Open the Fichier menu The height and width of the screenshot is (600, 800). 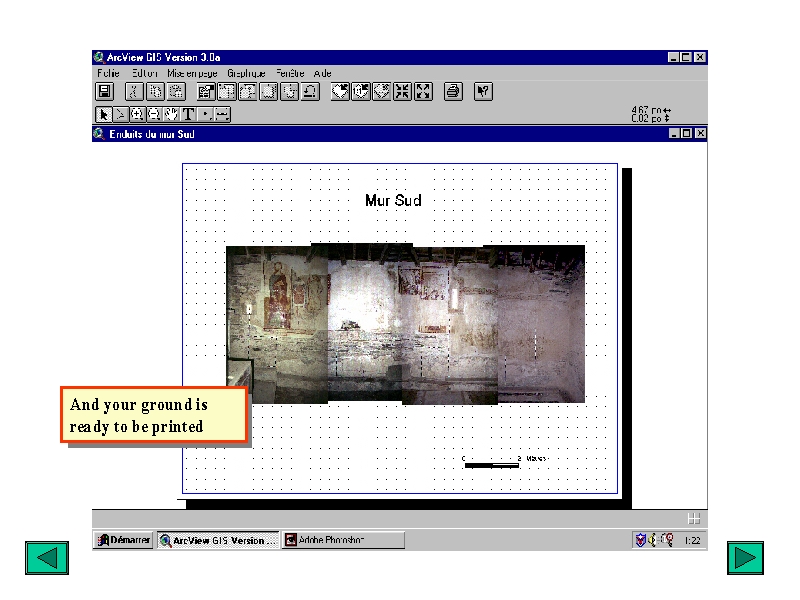108,73
